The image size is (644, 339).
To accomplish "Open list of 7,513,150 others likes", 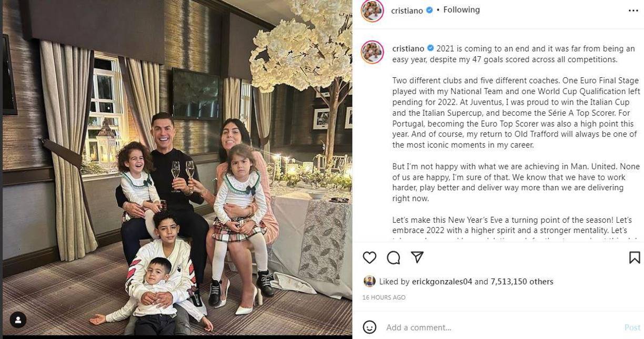I will coord(522,282).
